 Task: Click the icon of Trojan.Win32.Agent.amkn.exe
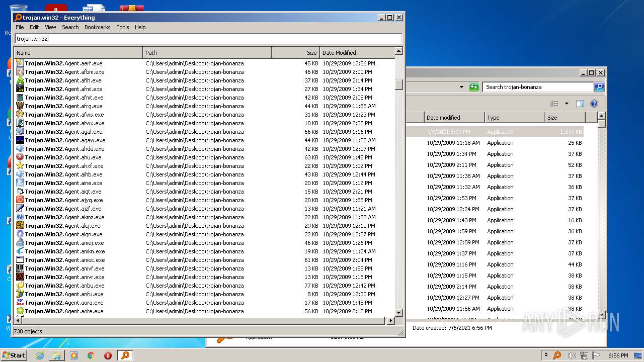(x=20, y=251)
